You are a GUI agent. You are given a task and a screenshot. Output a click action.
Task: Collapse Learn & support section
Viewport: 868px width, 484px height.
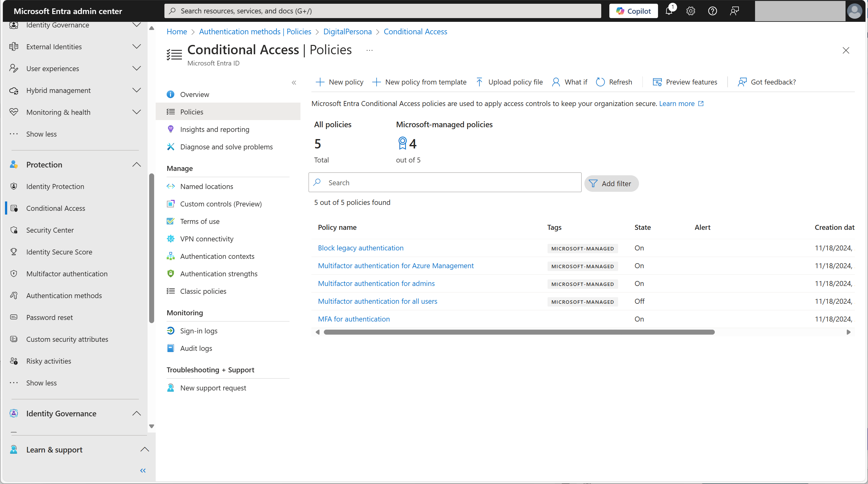point(144,449)
